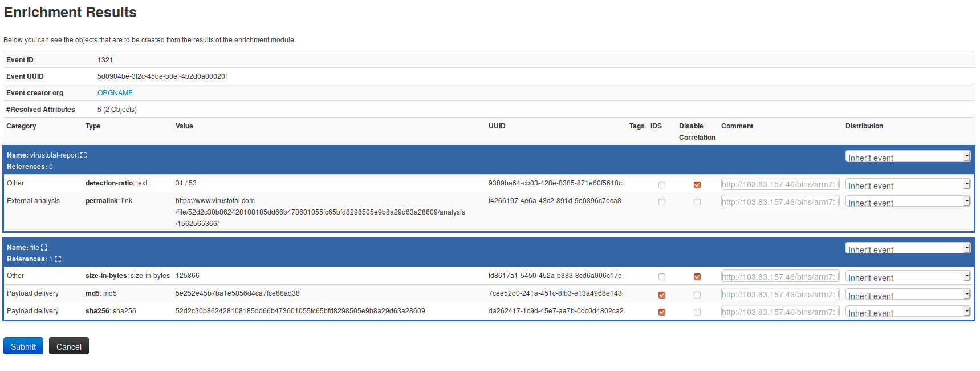This screenshot has height=371, width=980.
Task: Expand the virustotal-report object name icon
Action: pos(84,155)
